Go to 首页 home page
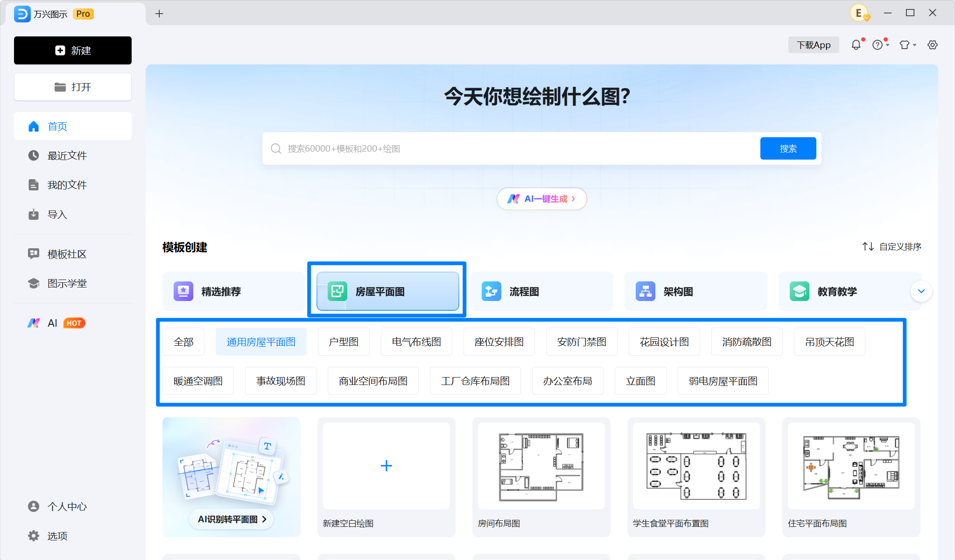 point(73,126)
